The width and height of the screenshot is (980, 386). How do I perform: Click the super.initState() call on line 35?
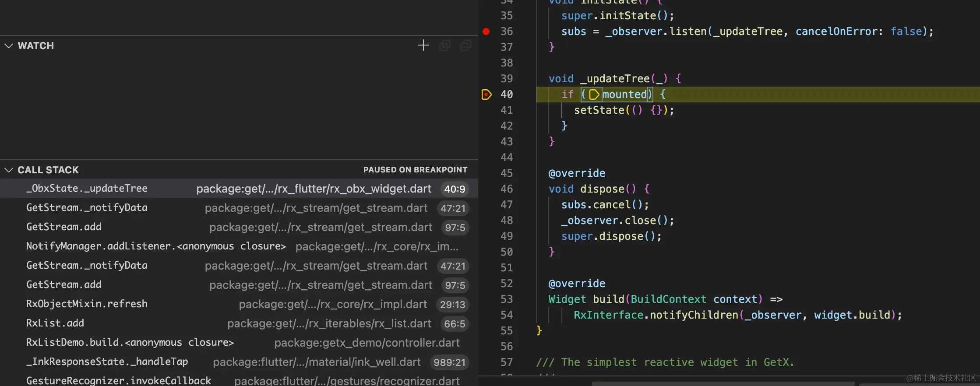[617, 16]
